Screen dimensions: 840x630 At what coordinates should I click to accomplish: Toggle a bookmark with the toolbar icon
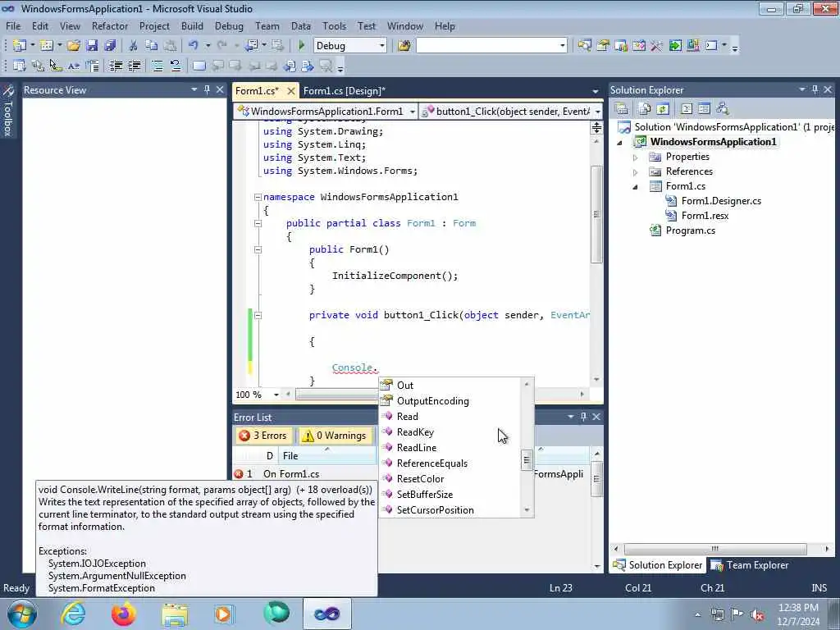[199, 66]
